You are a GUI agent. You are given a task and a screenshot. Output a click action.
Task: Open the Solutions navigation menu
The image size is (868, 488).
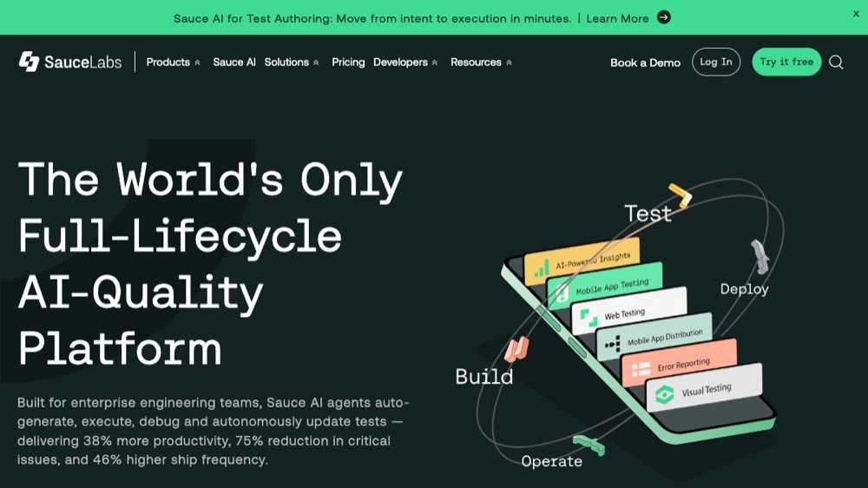(286, 62)
